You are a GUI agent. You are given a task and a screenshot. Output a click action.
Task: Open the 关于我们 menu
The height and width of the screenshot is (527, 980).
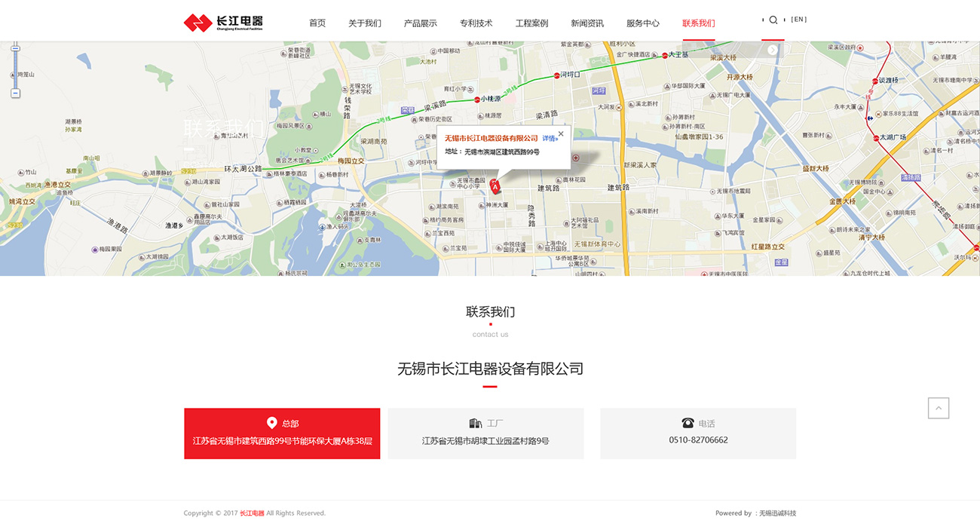click(365, 23)
